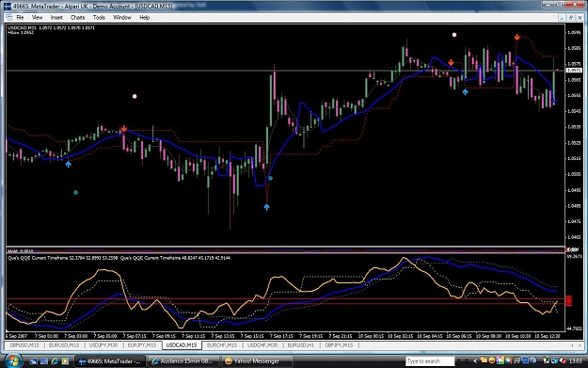Open the search box dropdown arrow
This screenshot has width=588, height=368.
[458, 361]
